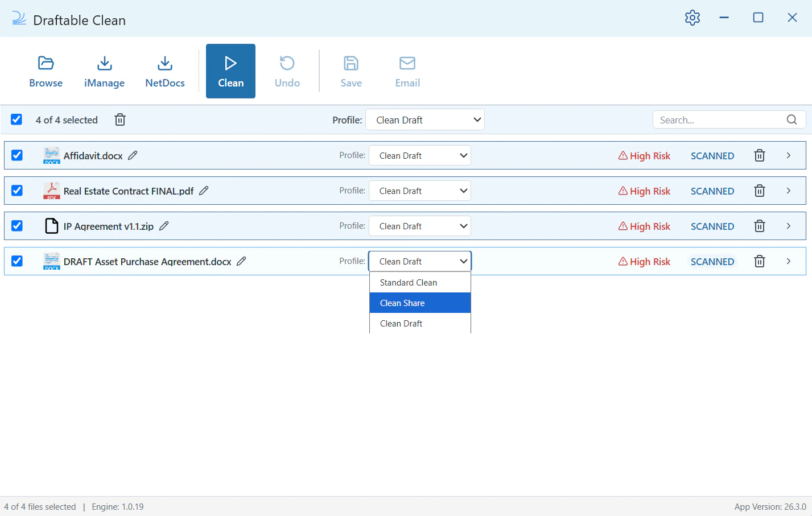Screen dimensions: 812x516
Task: Rename Affidavit.docx with pencil icon
Action: [x=133, y=155]
